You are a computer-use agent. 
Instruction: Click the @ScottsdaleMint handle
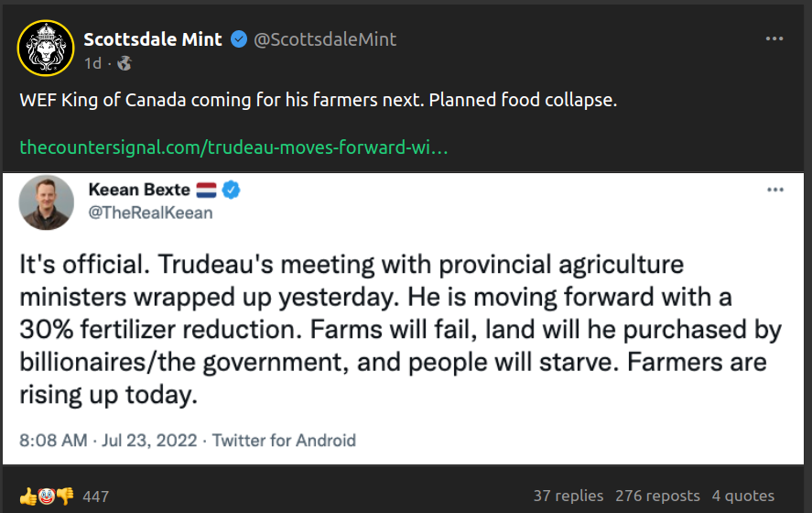[325, 39]
